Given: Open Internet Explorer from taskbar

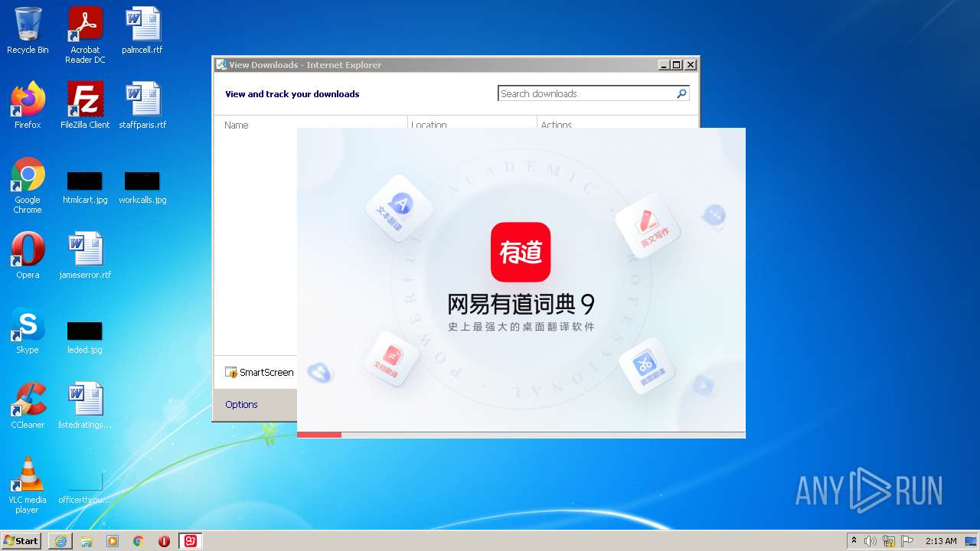Looking at the screenshot, I should pyautogui.click(x=60, y=541).
